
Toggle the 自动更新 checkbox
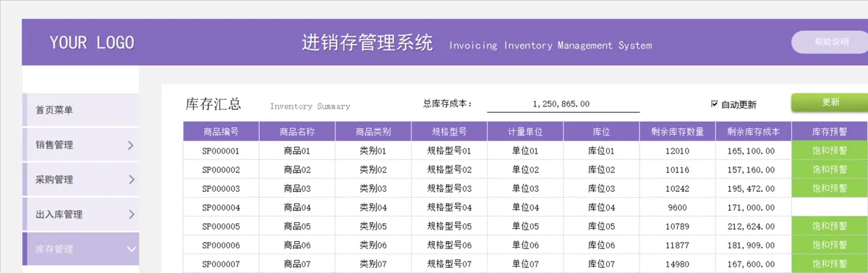[715, 104]
